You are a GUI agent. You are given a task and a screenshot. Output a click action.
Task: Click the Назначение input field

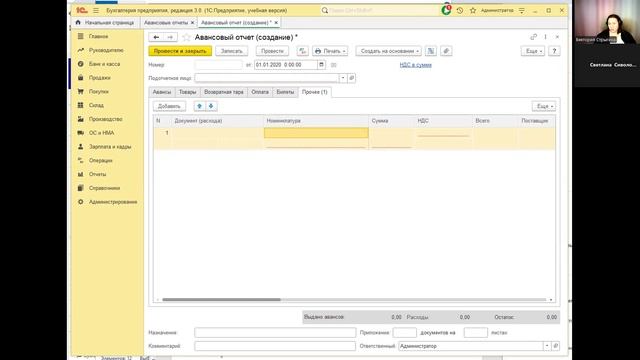click(275, 333)
